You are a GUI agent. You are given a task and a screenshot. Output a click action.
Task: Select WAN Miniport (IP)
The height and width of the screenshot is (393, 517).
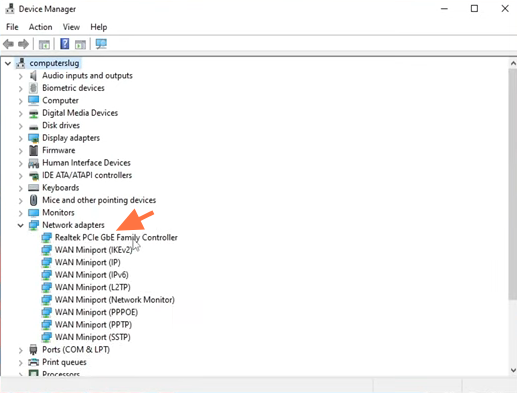coord(88,262)
